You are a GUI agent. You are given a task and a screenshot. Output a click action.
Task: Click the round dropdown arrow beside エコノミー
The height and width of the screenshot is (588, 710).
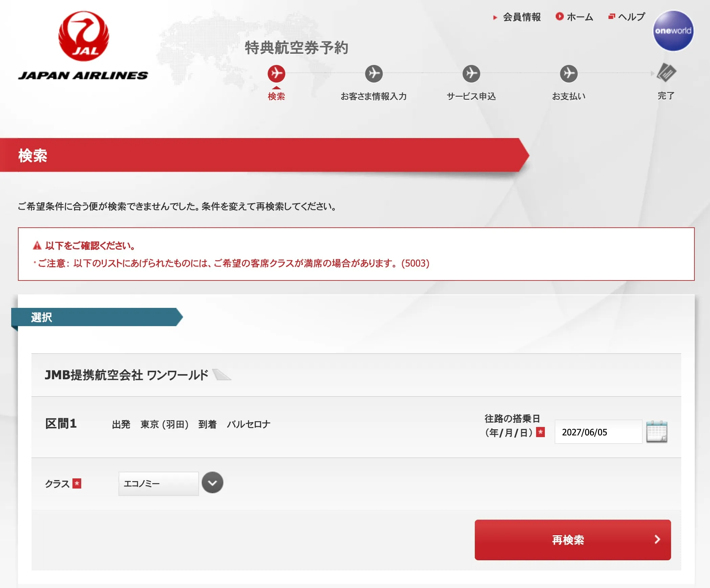point(213,483)
